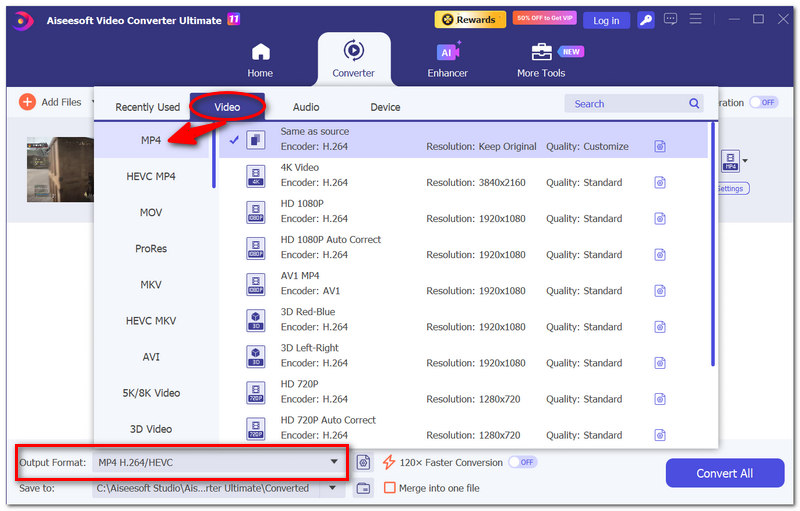Click the 50% OFF VIP offer
The image size is (800, 511).
coord(544,18)
